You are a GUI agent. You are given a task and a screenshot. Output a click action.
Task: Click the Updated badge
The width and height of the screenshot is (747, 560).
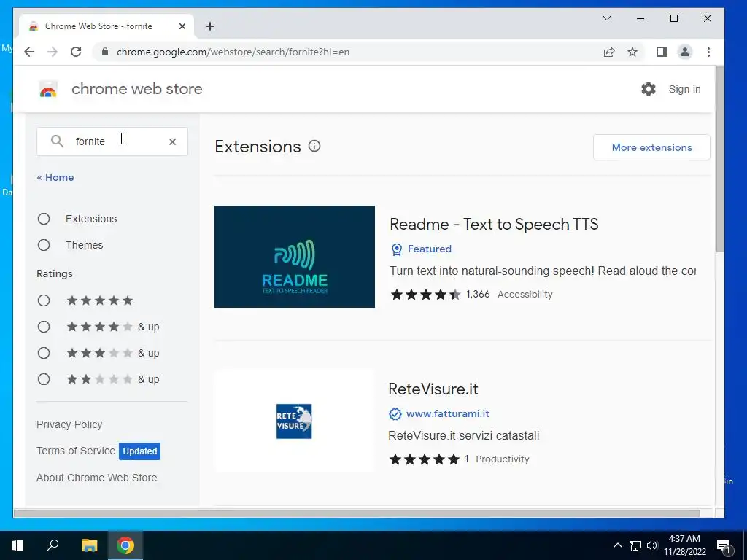(x=139, y=451)
